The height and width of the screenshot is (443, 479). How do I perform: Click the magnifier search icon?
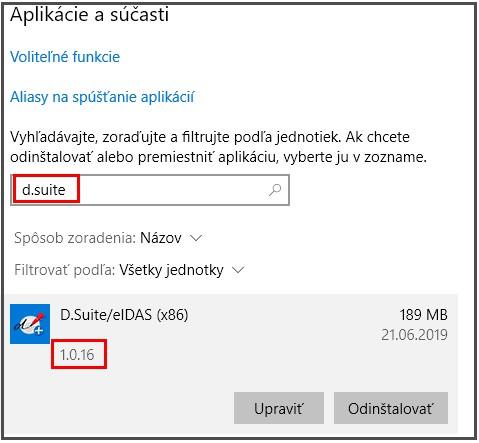pos(275,190)
